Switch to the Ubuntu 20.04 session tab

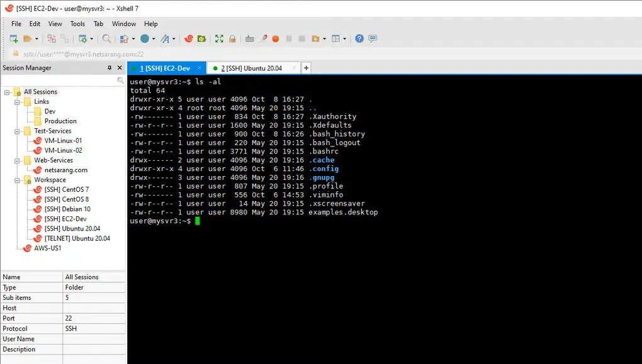[x=252, y=68]
